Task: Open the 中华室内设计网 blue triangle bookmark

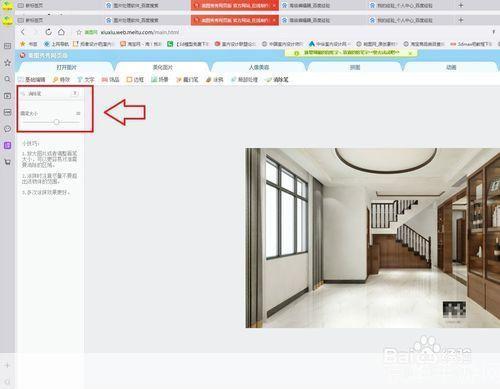Action: (x=330, y=44)
